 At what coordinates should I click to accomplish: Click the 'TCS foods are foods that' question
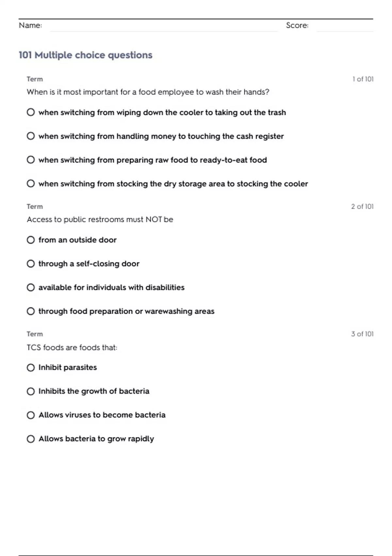72,347
